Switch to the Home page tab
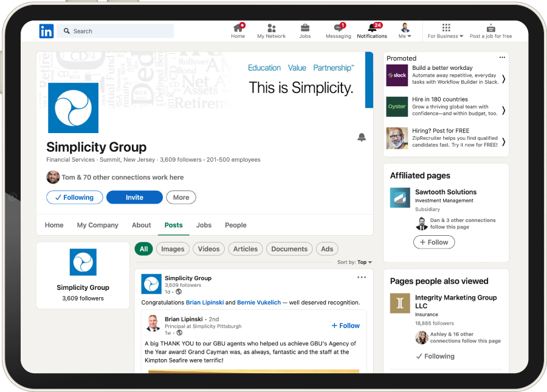This screenshot has width=547, height=392. pos(54,225)
